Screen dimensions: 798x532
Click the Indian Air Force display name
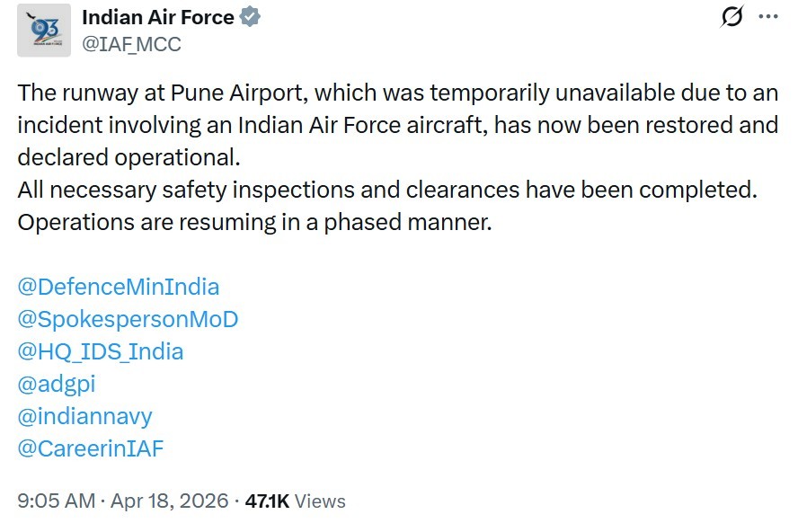[x=158, y=17]
